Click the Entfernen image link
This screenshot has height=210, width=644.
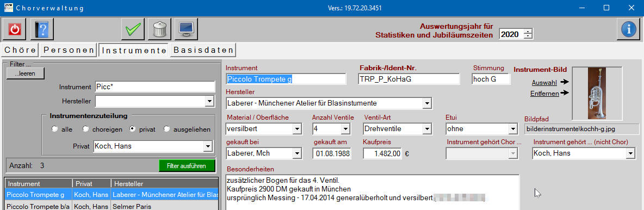tap(544, 94)
